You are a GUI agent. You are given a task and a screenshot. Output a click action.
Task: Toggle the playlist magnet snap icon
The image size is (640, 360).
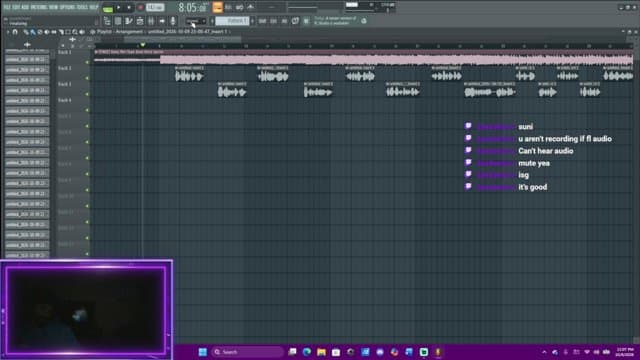pyautogui.click(x=15, y=32)
